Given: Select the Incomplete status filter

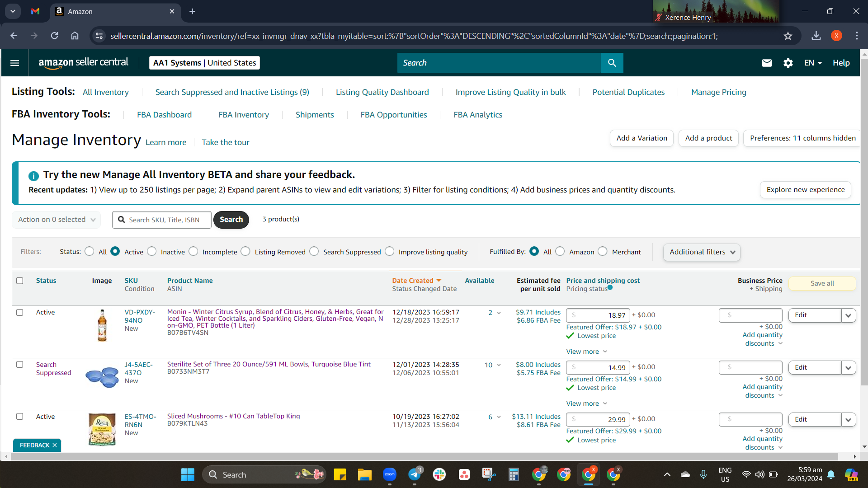Looking at the screenshot, I should pos(193,251).
